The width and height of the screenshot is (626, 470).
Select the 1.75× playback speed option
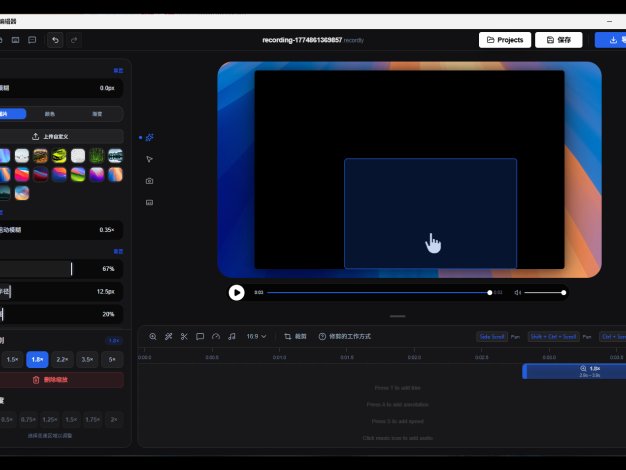93,420
